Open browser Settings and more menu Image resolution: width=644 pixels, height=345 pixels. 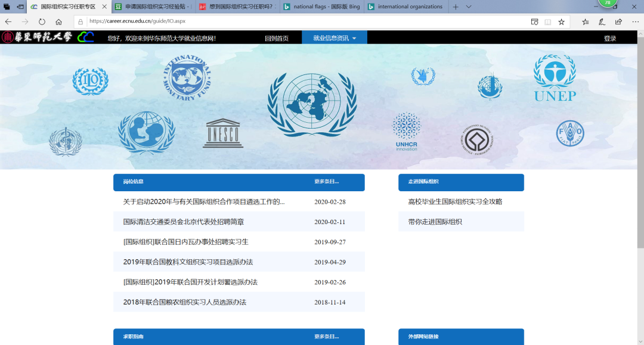click(634, 22)
